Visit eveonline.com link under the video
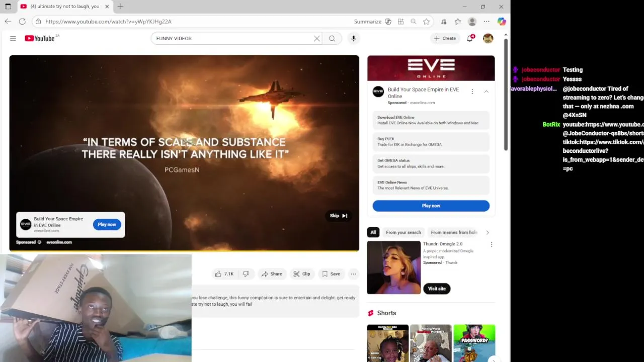This screenshot has width=644, height=362. [x=59, y=242]
